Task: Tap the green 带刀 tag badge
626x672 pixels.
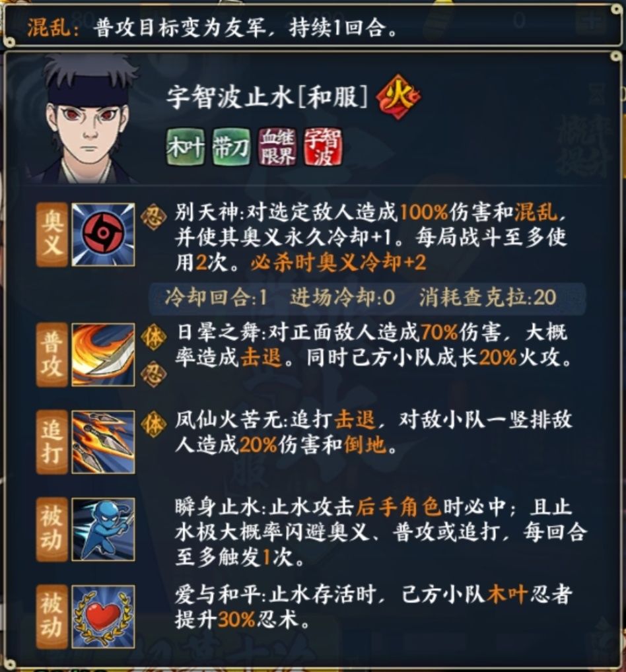Action: coord(231,147)
